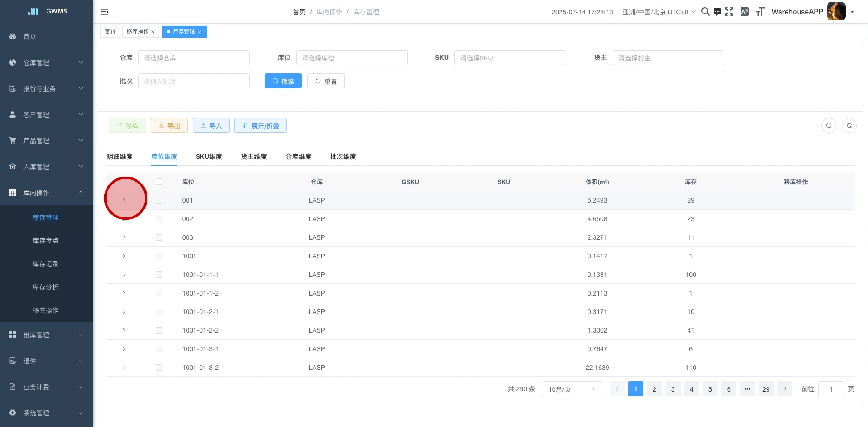Open the 10条/页 page size dropdown

[572, 389]
